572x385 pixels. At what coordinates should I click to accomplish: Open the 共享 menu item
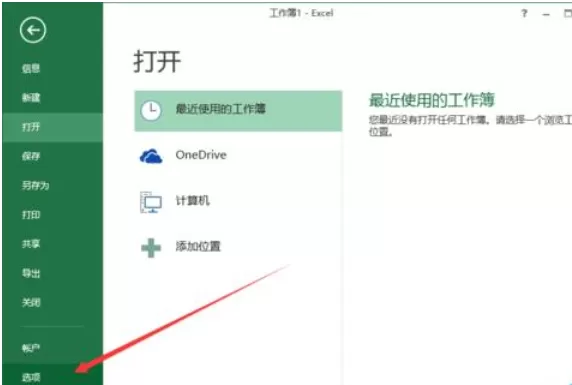[x=31, y=244]
